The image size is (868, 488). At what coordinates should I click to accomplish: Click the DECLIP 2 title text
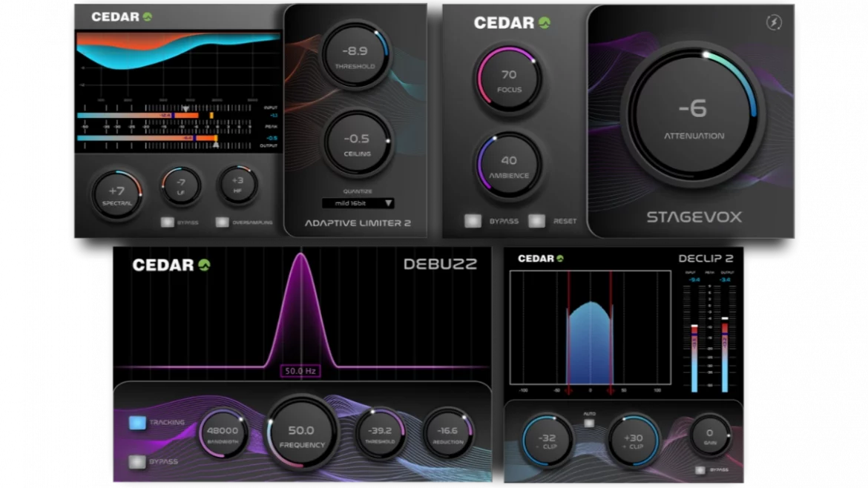click(x=706, y=258)
